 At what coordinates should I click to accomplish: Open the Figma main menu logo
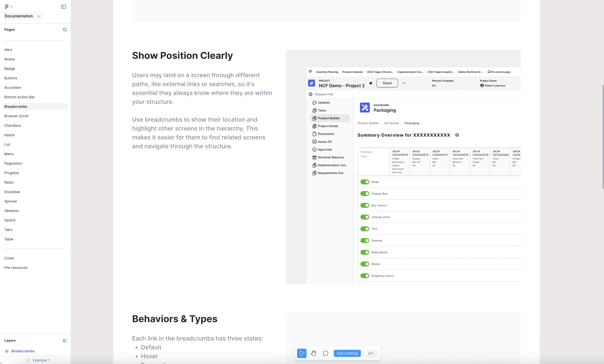7,7
